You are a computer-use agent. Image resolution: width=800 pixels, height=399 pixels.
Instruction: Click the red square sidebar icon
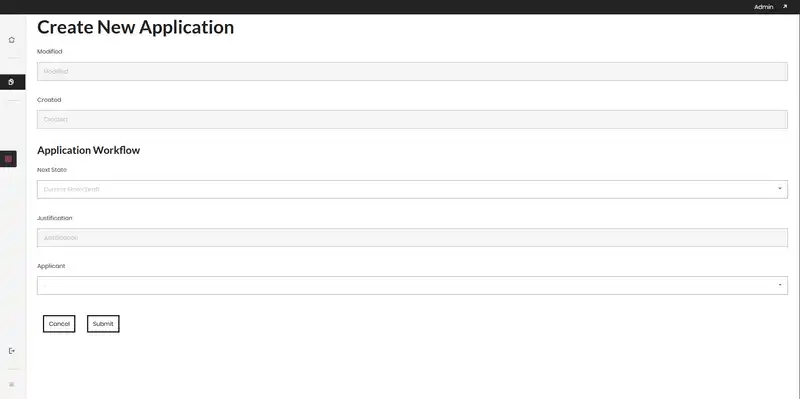(x=8, y=159)
